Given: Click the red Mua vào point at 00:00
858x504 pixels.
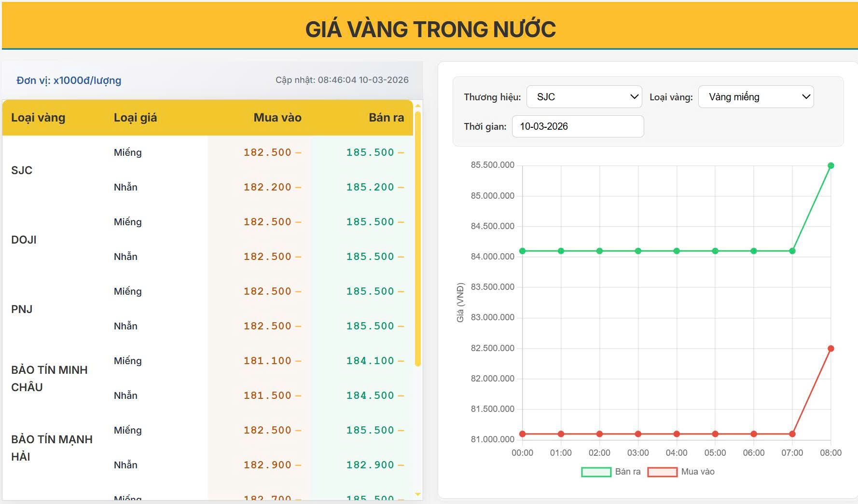Looking at the screenshot, I should click(x=522, y=434).
